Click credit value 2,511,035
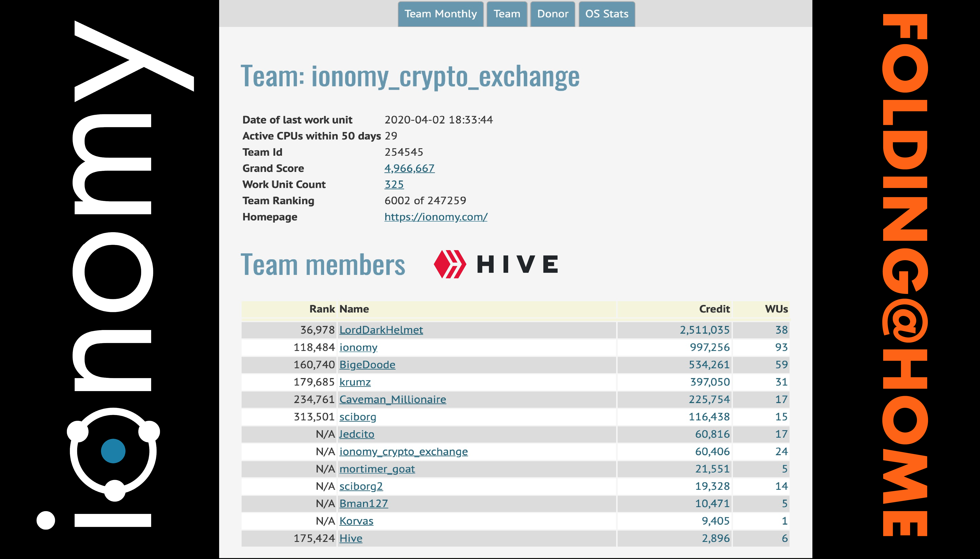Viewport: 980px width, 559px height. (x=705, y=330)
